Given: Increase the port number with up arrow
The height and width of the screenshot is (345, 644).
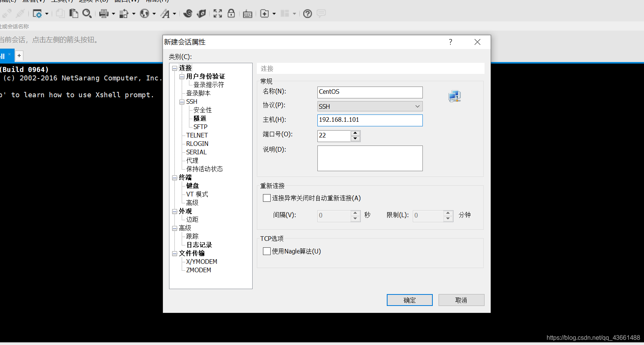Looking at the screenshot, I should pyautogui.click(x=355, y=133).
